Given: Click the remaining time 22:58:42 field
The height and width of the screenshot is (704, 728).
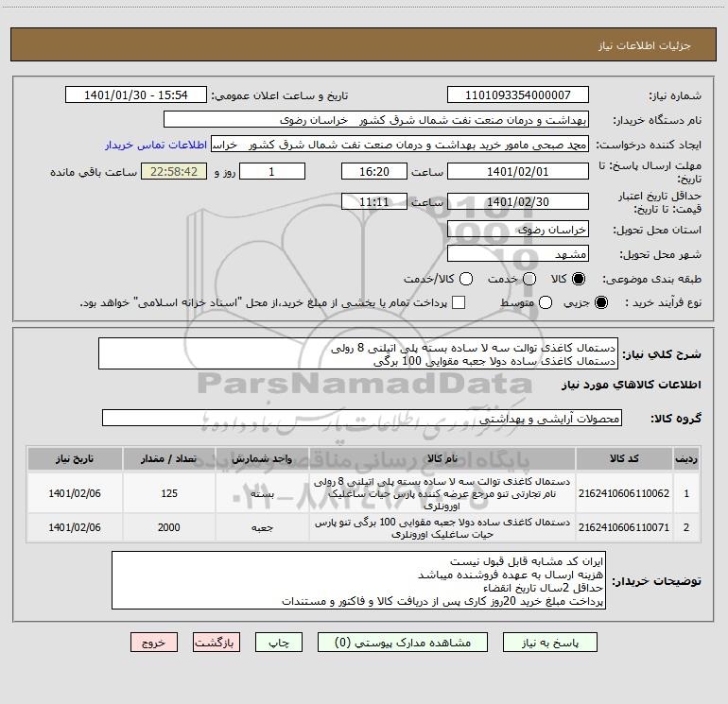Looking at the screenshot, I should (x=174, y=171).
